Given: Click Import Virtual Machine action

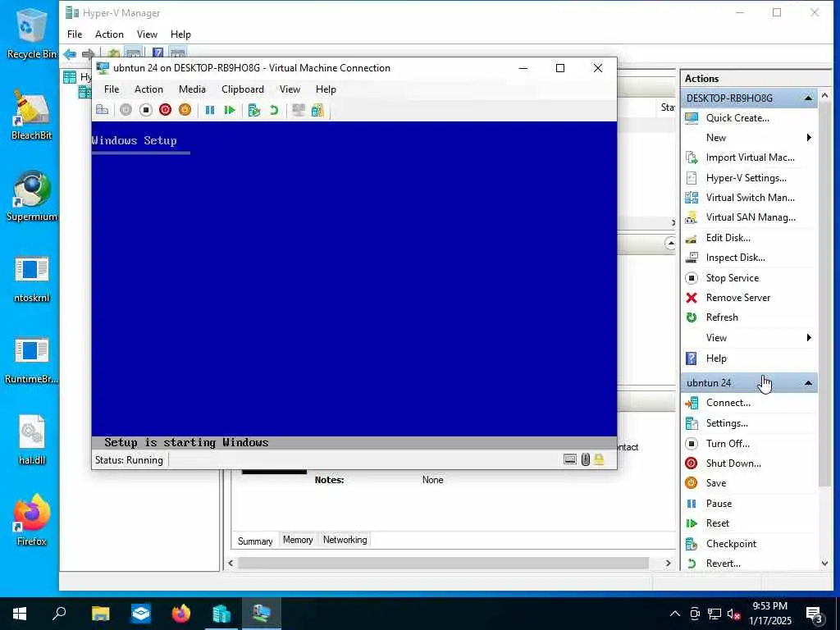Looking at the screenshot, I should 749,157.
